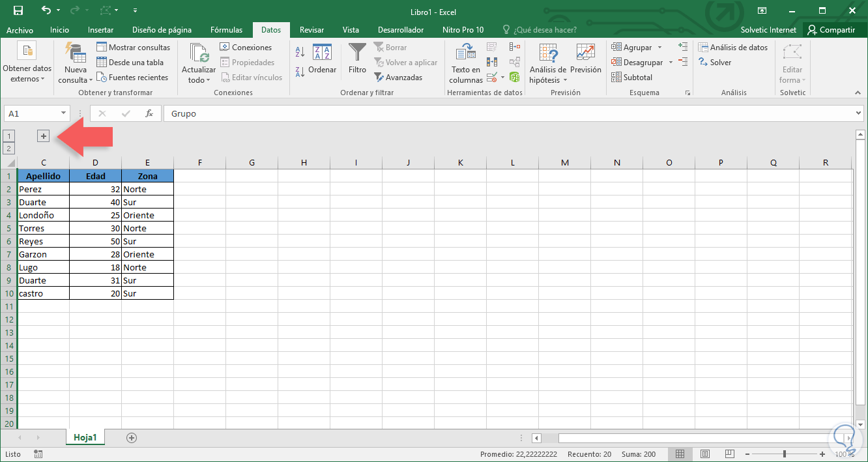Open Análisis de datos

coord(732,48)
